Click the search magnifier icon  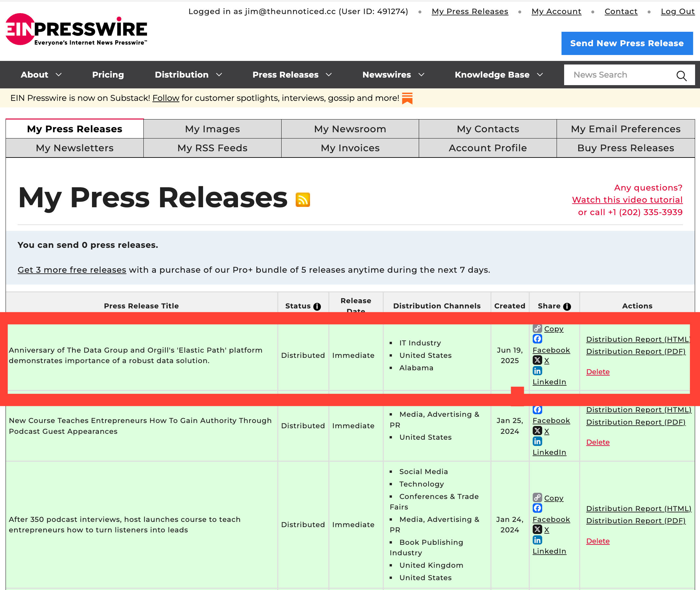click(681, 76)
